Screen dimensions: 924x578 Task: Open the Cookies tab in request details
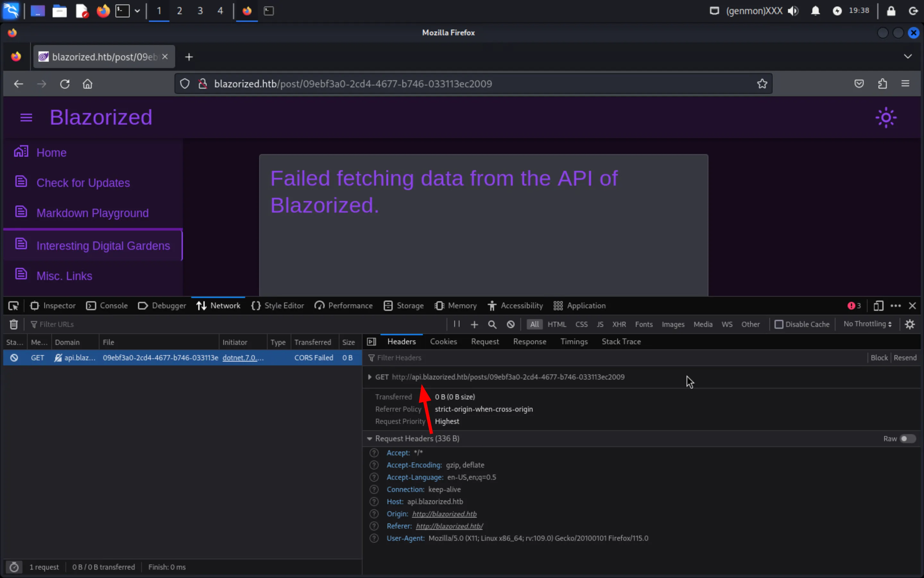[x=443, y=341]
